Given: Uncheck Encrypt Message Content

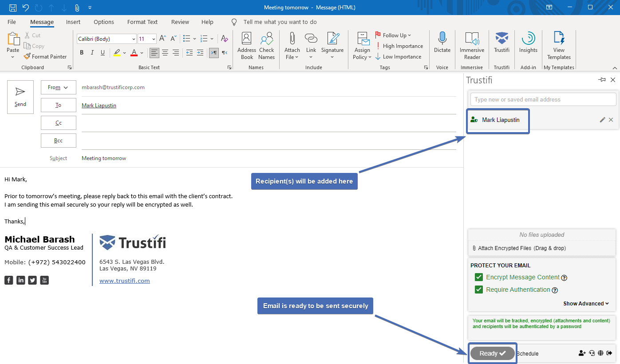Looking at the screenshot, I should click(x=479, y=277).
